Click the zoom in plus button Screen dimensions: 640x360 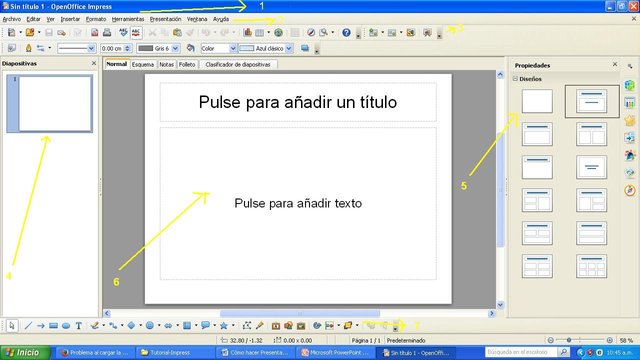click(x=610, y=340)
